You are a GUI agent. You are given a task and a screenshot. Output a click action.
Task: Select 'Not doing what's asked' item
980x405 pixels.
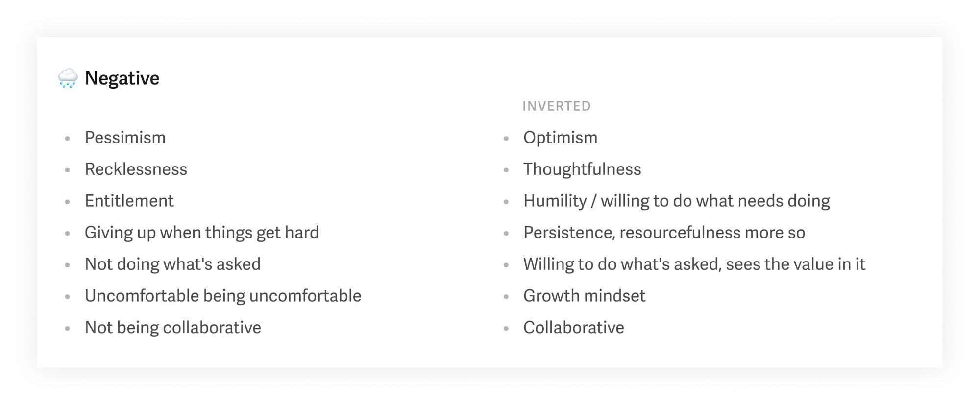[172, 264]
